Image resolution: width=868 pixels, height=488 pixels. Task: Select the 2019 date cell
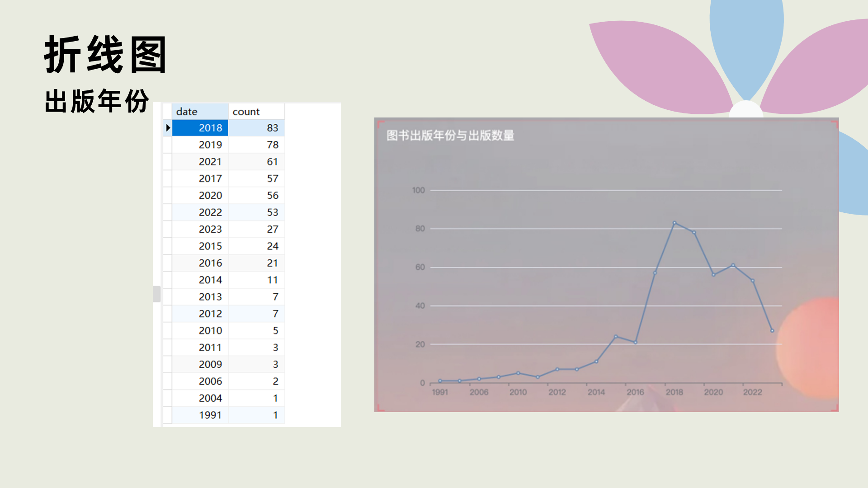click(x=200, y=145)
